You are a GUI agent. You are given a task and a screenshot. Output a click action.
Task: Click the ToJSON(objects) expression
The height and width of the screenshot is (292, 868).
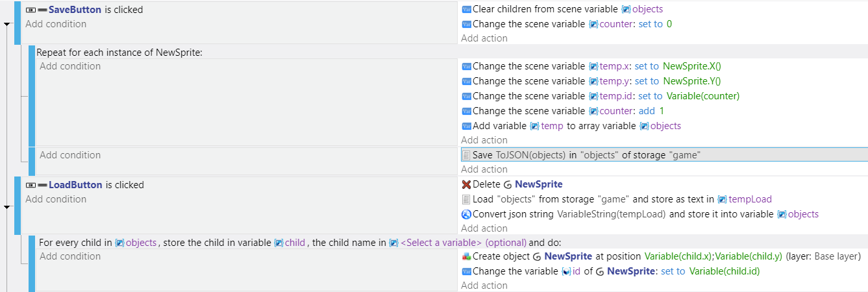pos(530,155)
